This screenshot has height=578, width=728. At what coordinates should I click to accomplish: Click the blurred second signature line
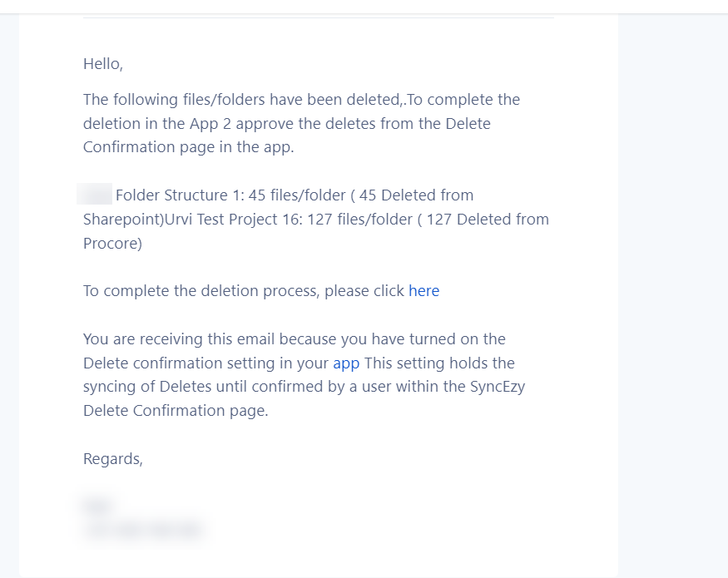click(143, 529)
